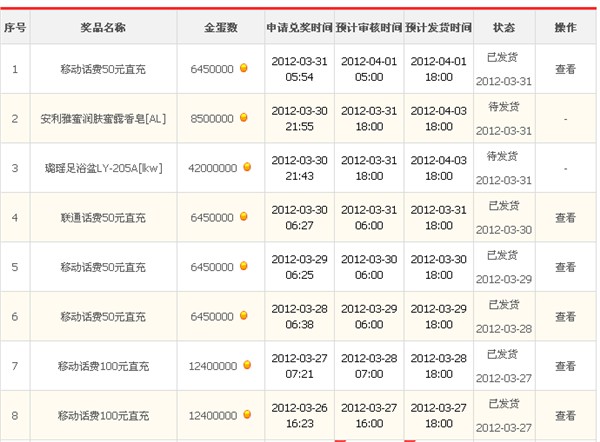Screen dimensions: 600x442
Task: Click shipping time 2012-03-31 18:00
Action: coord(439,217)
